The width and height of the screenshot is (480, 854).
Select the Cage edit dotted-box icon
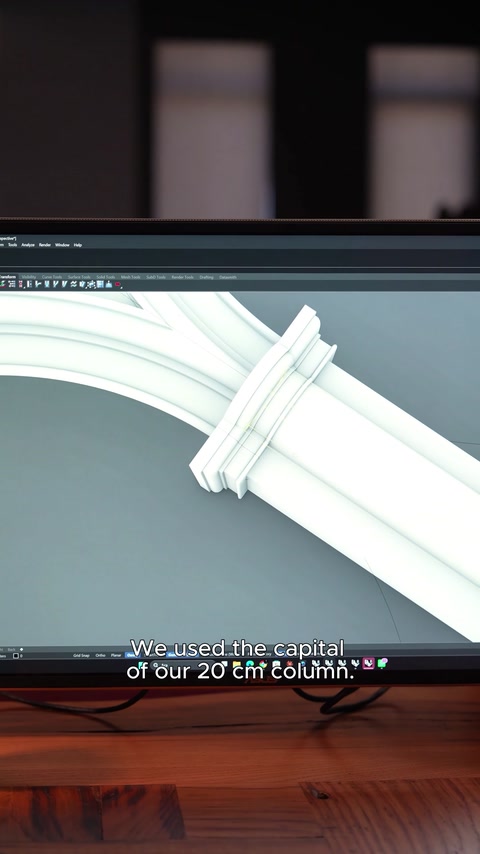click(x=91, y=284)
